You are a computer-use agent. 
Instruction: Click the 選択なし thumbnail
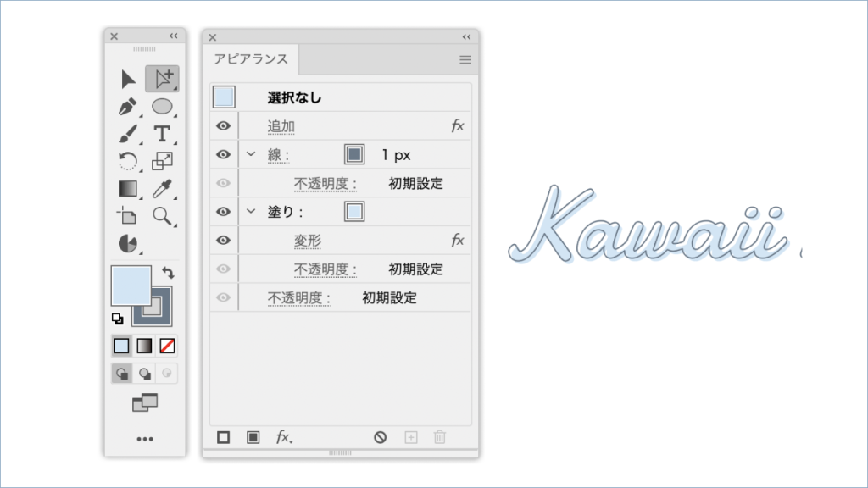(x=224, y=97)
